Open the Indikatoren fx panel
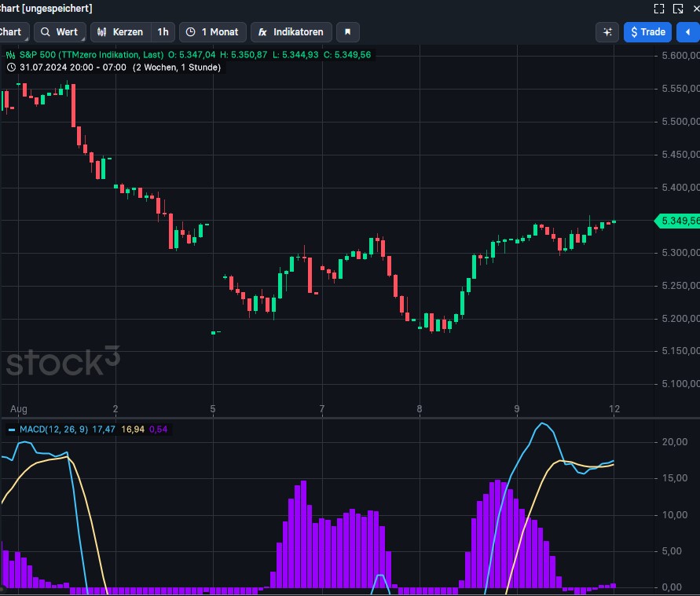This screenshot has width=700, height=596. [291, 32]
